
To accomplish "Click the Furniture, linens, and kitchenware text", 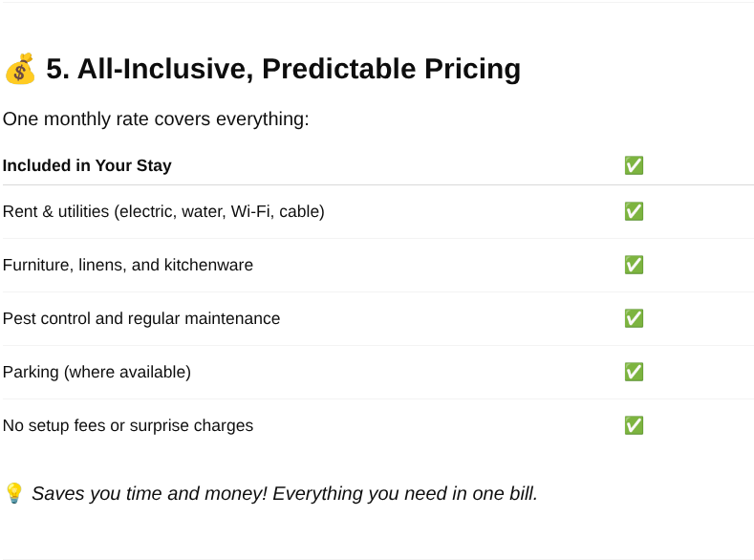I will tap(128, 265).
